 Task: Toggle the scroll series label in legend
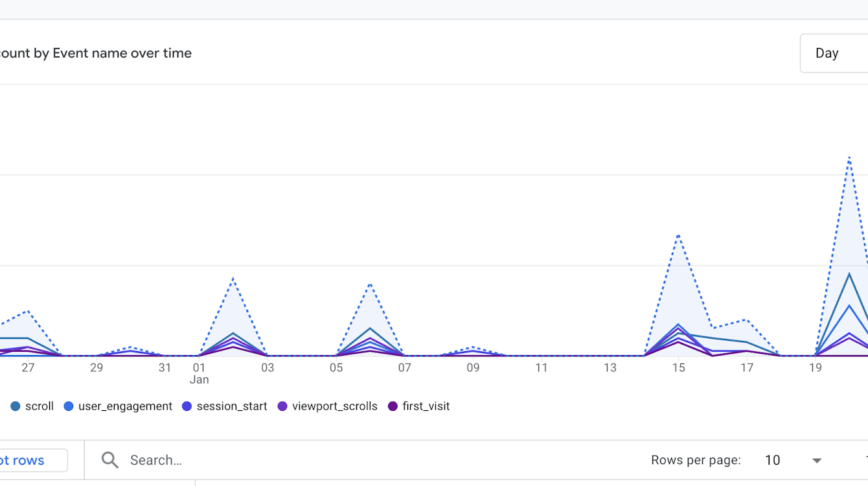click(x=40, y=406)
